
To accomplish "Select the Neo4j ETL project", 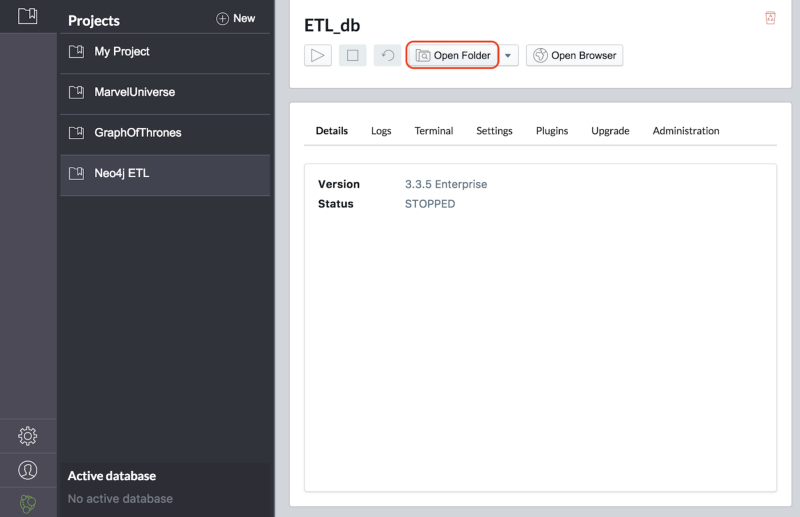I will click(x=165, y=174).
